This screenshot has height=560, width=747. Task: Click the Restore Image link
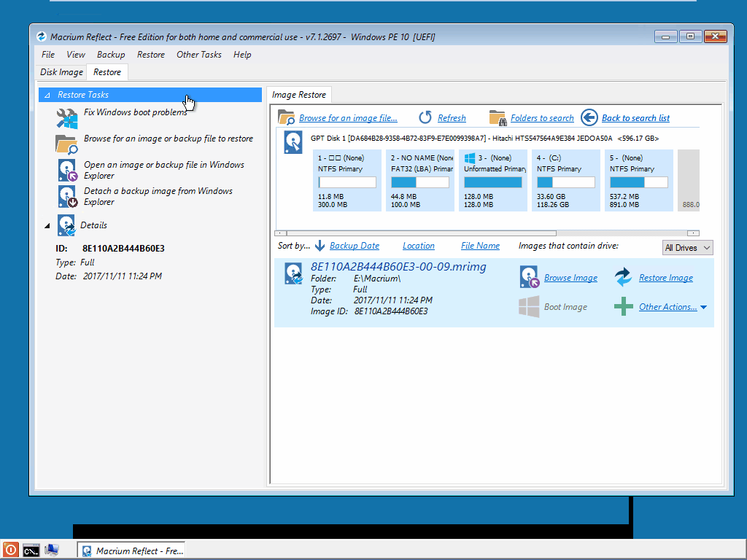tap(665, 278)
